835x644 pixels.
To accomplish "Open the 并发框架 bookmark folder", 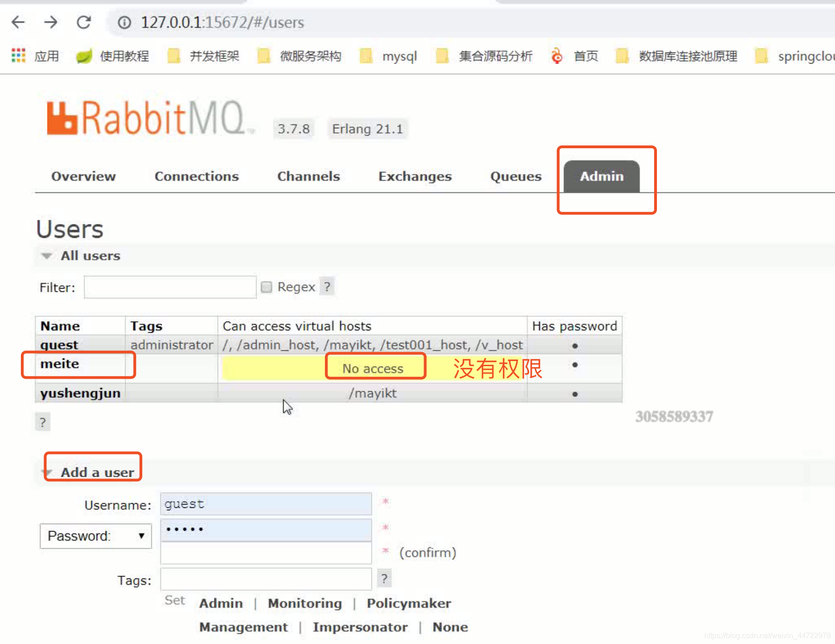I will [x=203, y=56].
